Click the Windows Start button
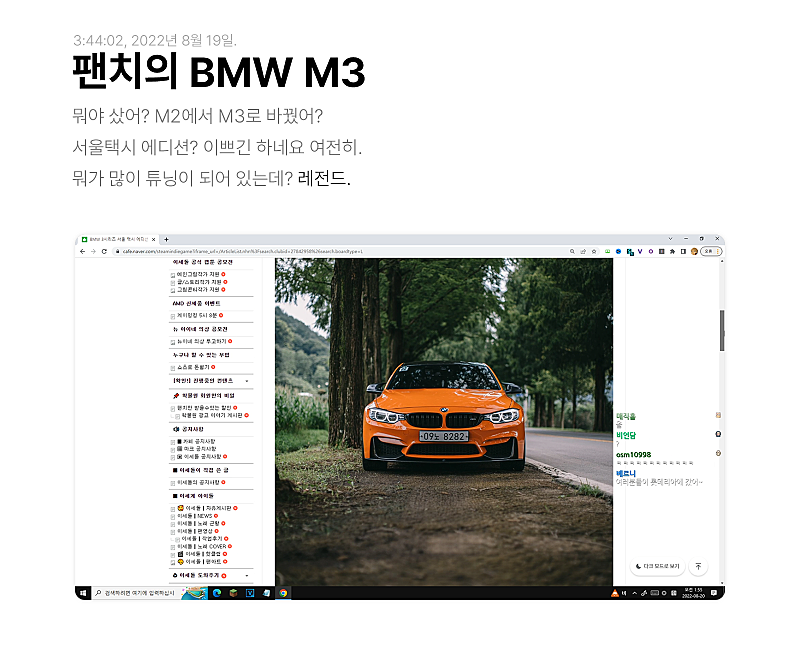This screenshot has height=650, width=800. click(82, 593)
